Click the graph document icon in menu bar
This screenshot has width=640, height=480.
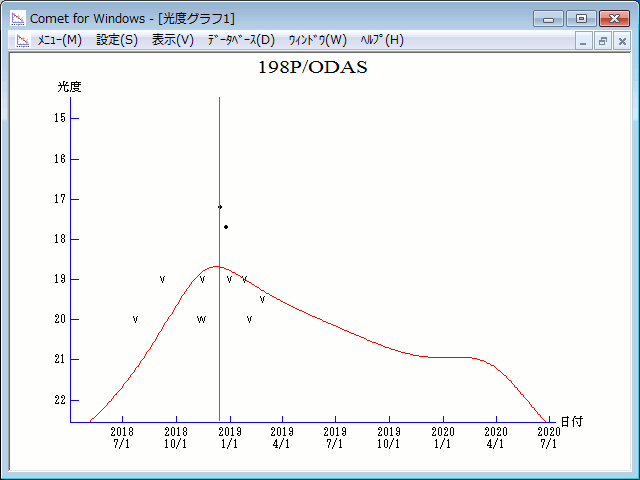pyautogui.click(x=21, y=40)
